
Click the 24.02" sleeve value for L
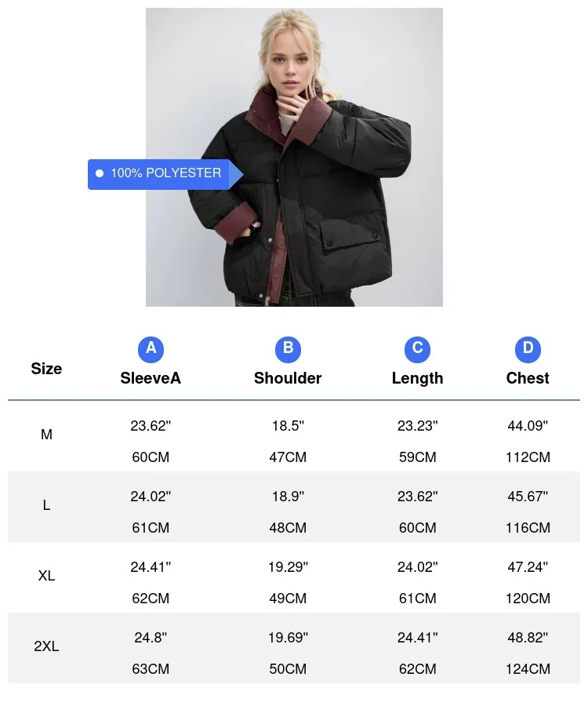(x=151, y=496)
